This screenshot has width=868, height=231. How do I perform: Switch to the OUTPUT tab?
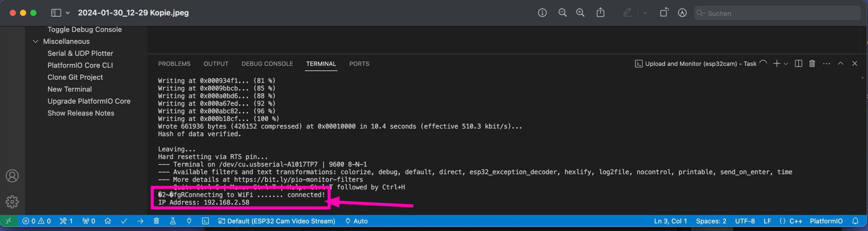point(216,64)
